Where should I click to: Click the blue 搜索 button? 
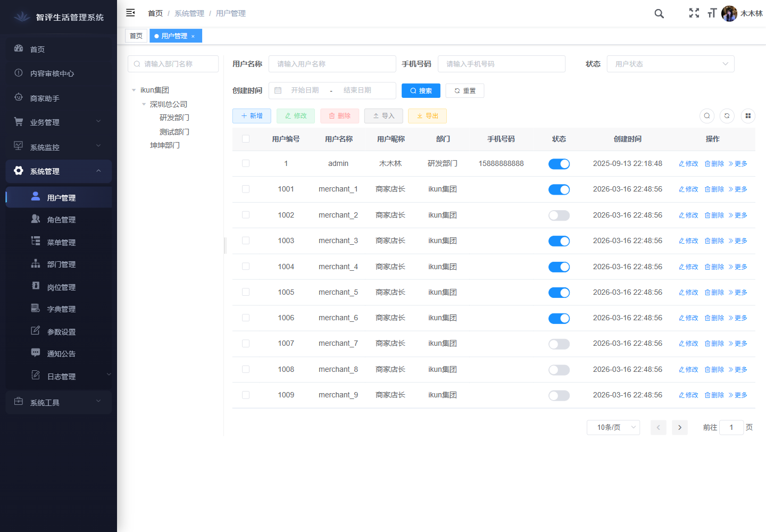pos(421,91)
